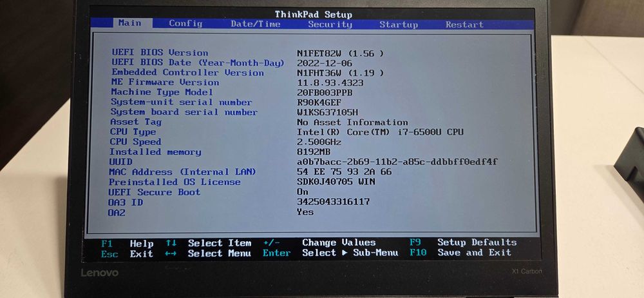The image size is (644, 298).
Task: Click the CPU Speed label
Action: [135, 142]
